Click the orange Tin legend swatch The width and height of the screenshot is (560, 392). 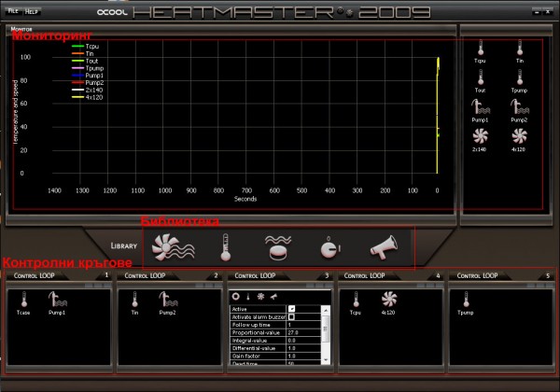(x=77, y=53)
